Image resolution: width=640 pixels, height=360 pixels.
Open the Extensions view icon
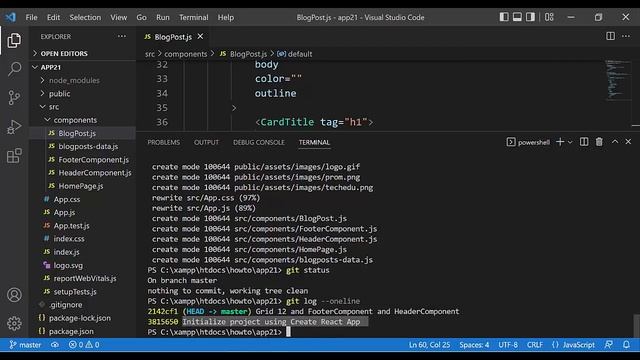pos(14,156)
